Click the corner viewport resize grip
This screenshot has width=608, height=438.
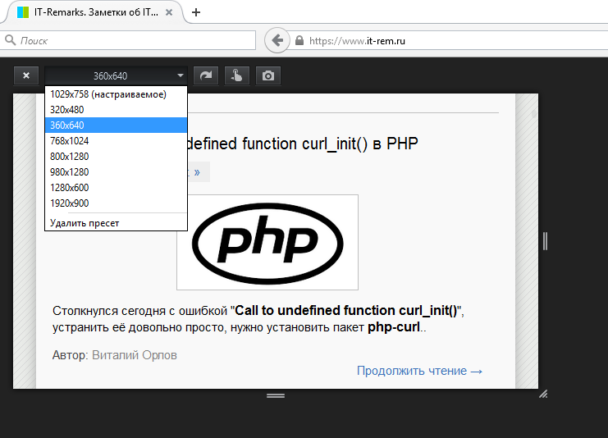(543, 394)
